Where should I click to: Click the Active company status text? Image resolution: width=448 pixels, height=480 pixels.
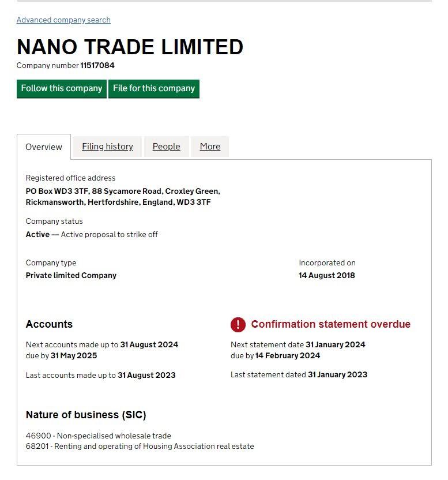click(37, 235)
